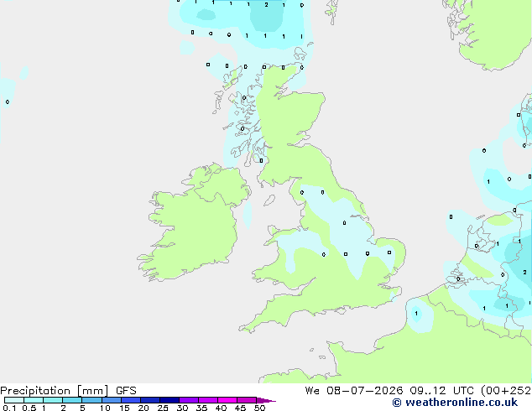Click the legend scale label '35'
Screen dimensions: 532x411
click(201, 408)
